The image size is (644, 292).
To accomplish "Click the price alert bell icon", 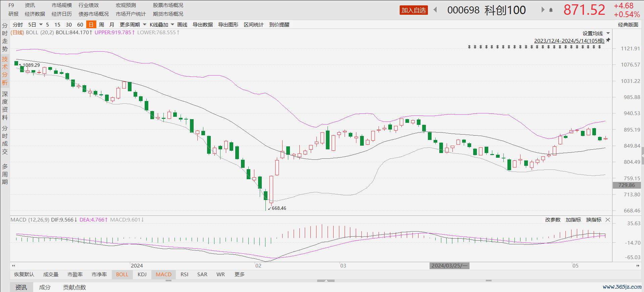I will tap(551, 10).
